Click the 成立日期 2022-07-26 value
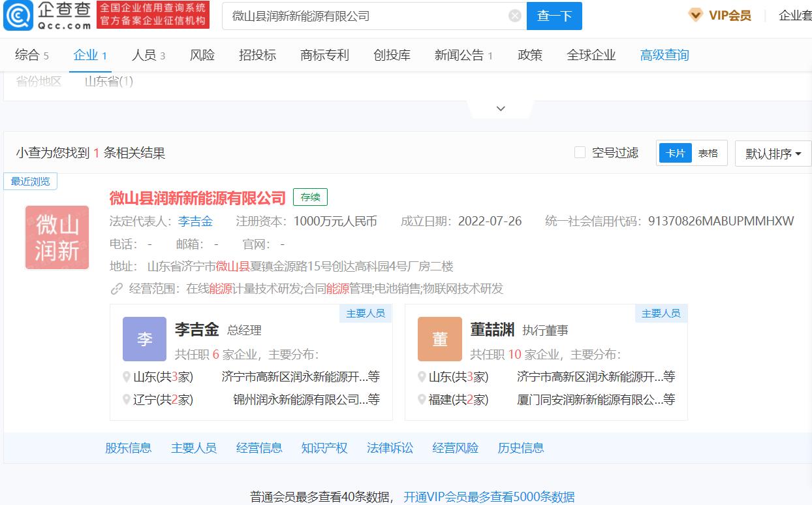The width and height of the screenshot is (812, 505). pos(490,221)
